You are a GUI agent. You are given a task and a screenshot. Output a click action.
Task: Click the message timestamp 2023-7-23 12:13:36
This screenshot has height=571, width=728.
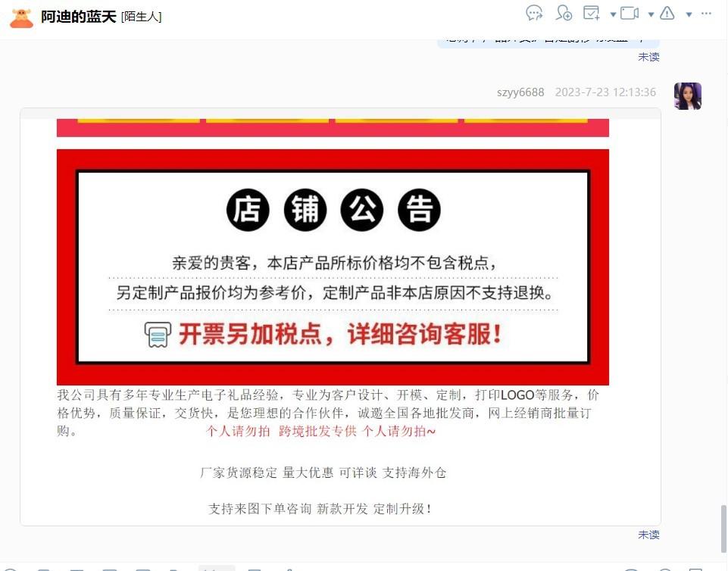point(605,92)
